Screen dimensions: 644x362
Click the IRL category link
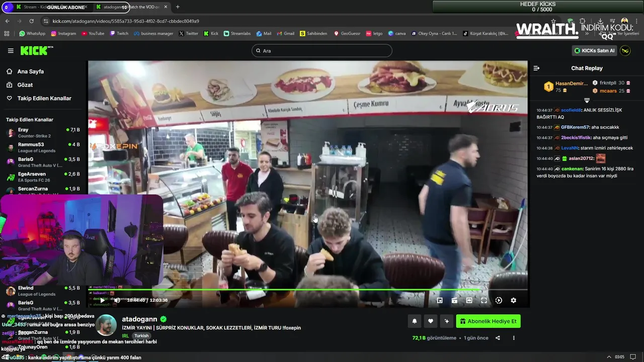coord(125,336)
